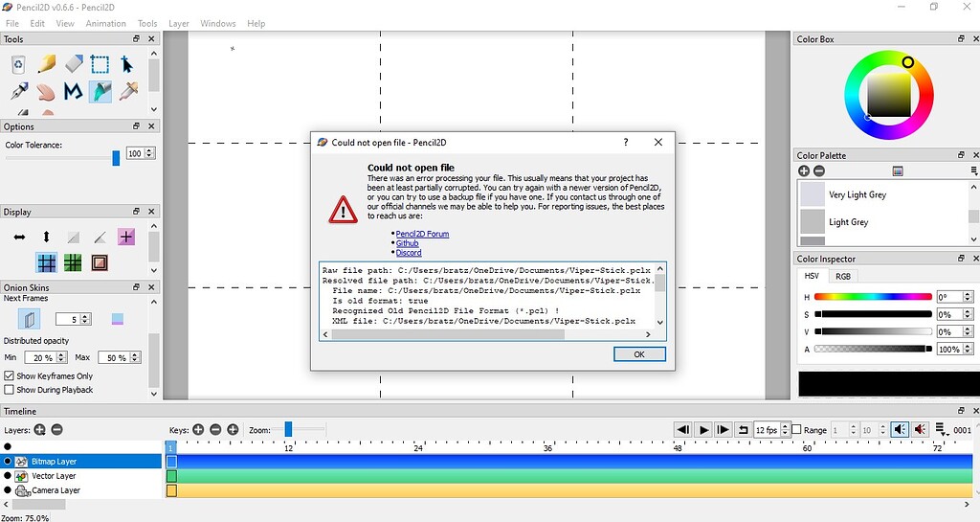Float the Color Box panel
The image size is (980, 522).
961,38
